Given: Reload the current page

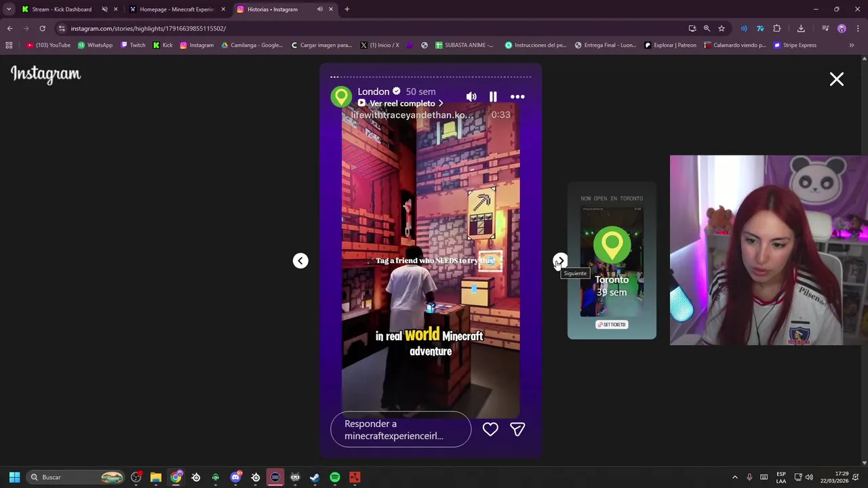Looking at the screenshot, I should (42, 28).
